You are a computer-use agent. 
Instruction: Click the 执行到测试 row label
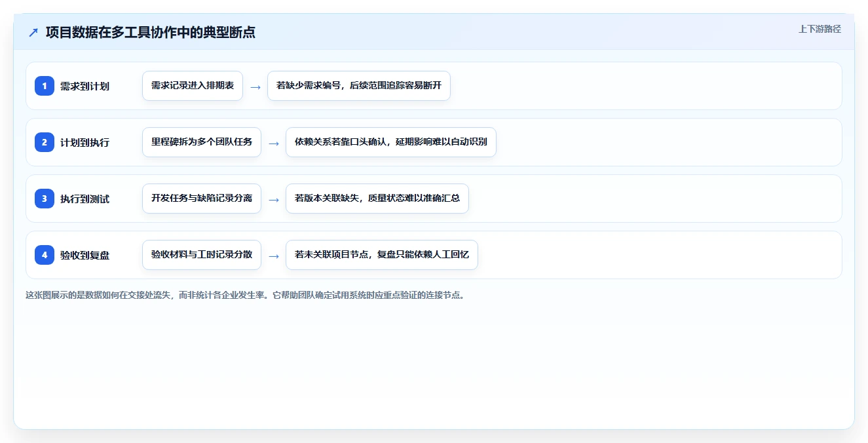tap(85, 199)
